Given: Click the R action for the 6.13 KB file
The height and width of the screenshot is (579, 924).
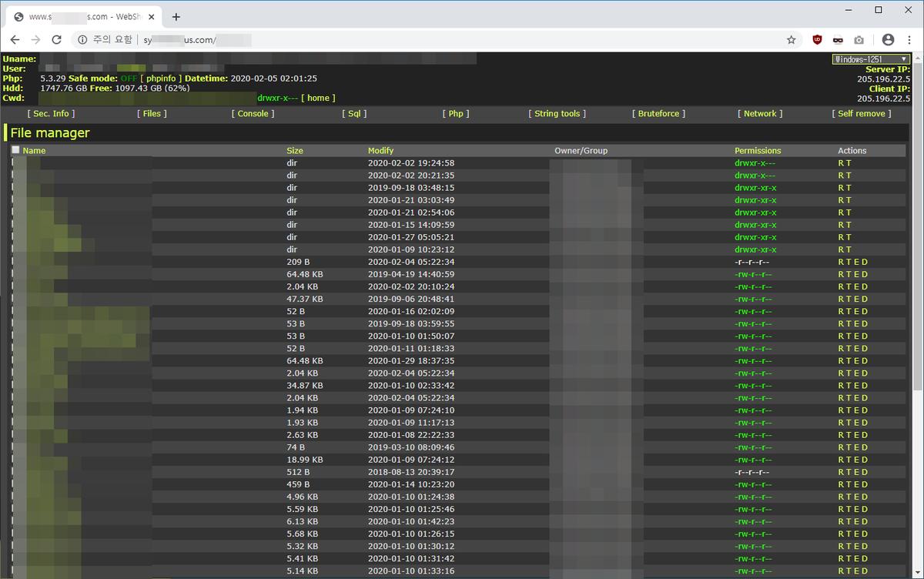Looking at the screenshot, I should click(841, 521).
